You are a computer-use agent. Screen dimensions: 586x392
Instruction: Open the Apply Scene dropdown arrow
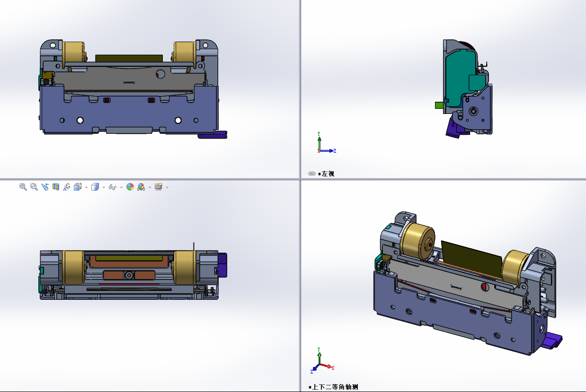pos(150,187)
